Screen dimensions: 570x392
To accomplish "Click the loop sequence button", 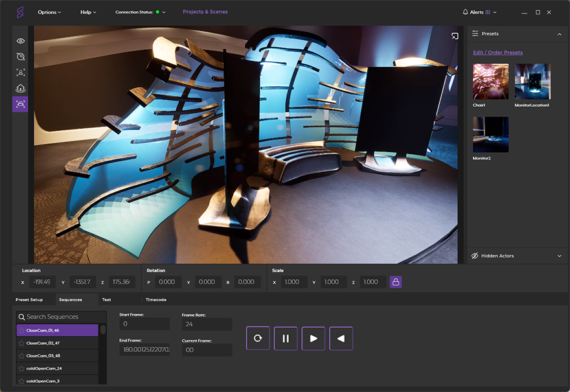I will [258, 338].
